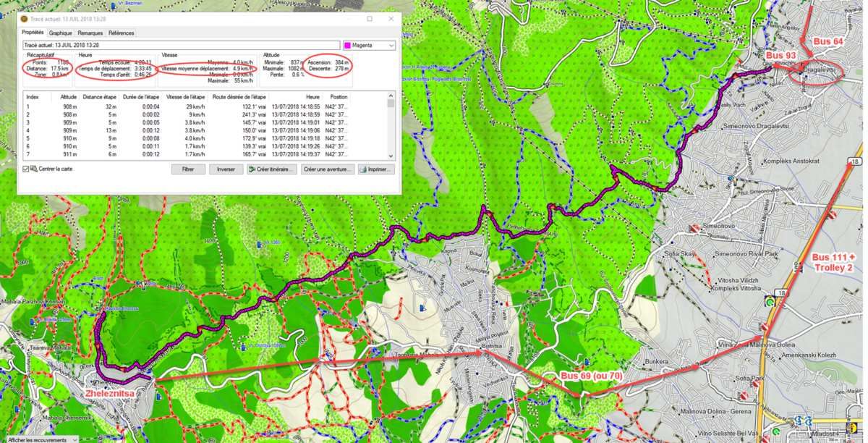Expand the Afficher les recouvrements dropdown
The height and width of the screenshot is (443, 868).
[74, 439]
